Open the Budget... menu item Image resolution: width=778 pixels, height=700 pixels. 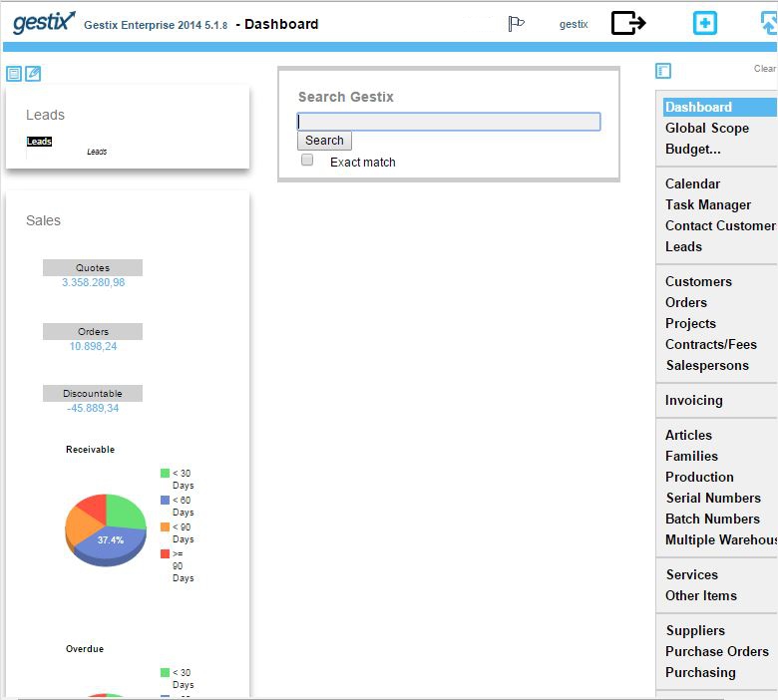click(692, 149)
